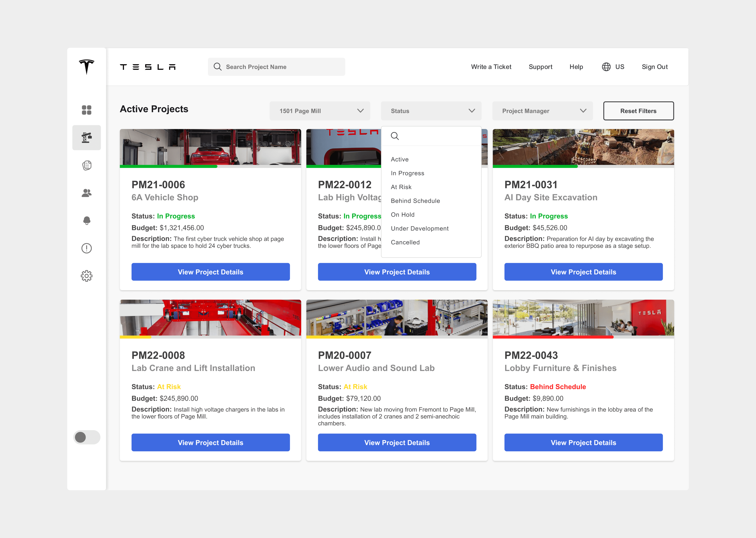Click the Search Project Name input field
The height and width of the screenshot is (538, 756).
[x=276, y=67]
